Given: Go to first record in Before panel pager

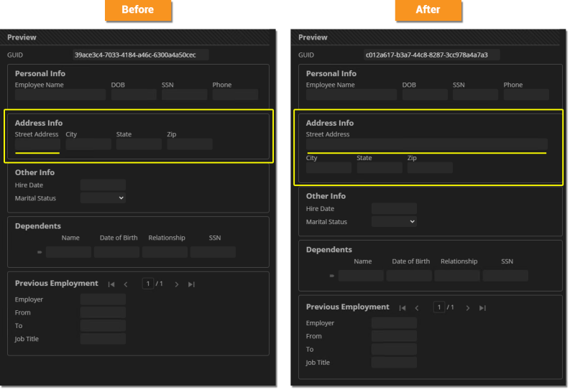Looking at the screenshot, I should (x=111, y=284).
